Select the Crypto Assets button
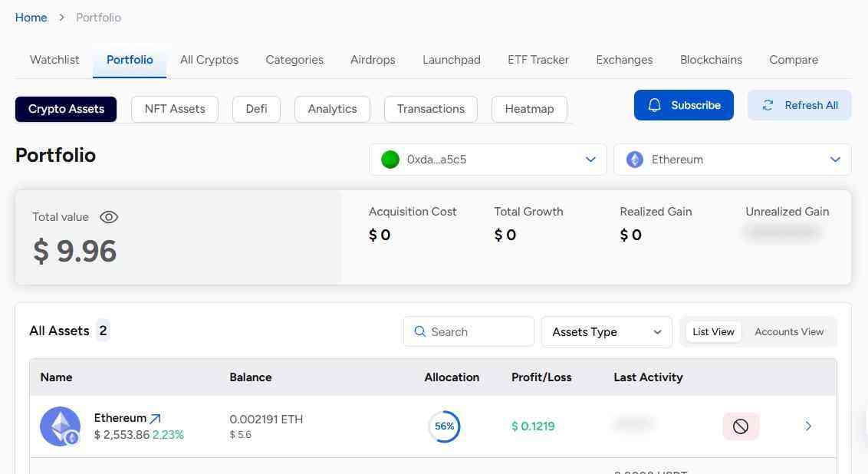 (66, 109)
